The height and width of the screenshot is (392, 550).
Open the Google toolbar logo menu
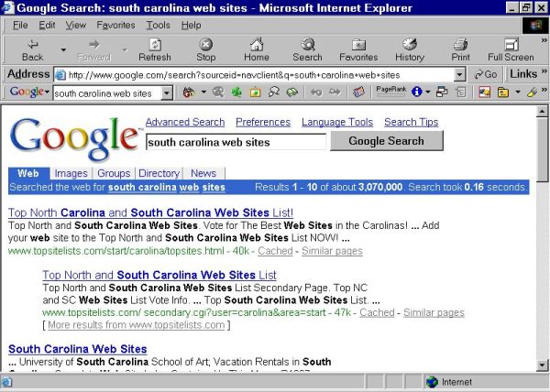coord(29,92)
